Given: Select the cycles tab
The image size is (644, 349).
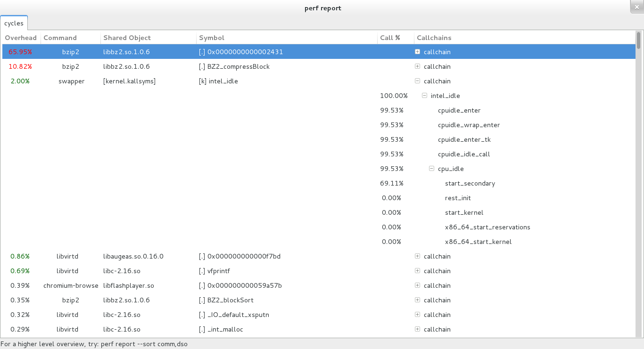Looking at the screenshot, I should [14, 23].
